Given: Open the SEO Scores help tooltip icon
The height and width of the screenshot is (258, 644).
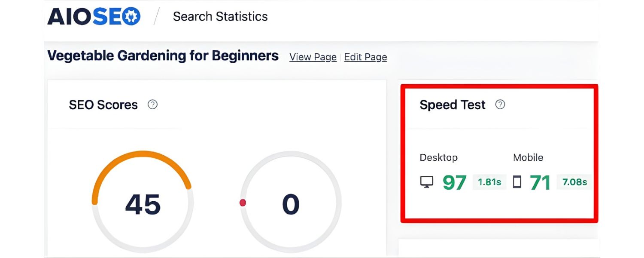Looking at the screenshot, I should coord(152,104).
